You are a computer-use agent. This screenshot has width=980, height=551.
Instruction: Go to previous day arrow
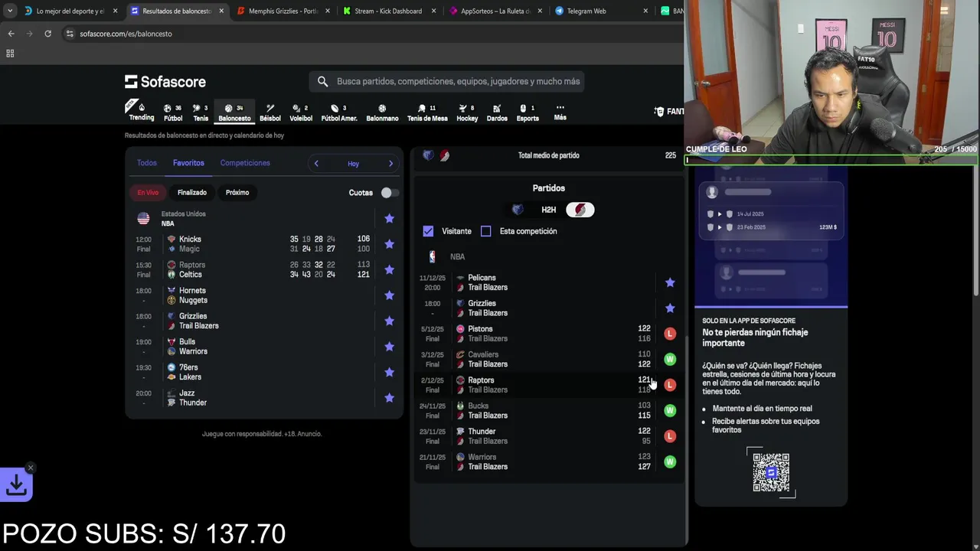316,164
